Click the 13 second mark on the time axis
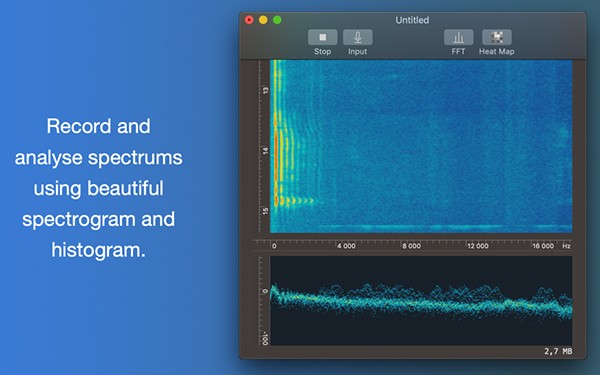600x375 pixels. point(266,90)
